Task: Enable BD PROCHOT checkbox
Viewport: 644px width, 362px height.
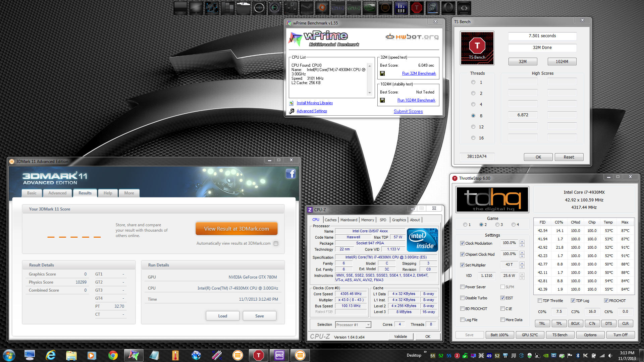Action: 462,309
